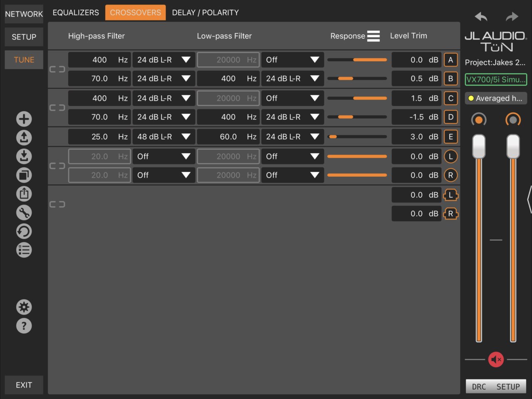
Task: Toggle link for channels C and D
Action: click(x=57, y=108)
